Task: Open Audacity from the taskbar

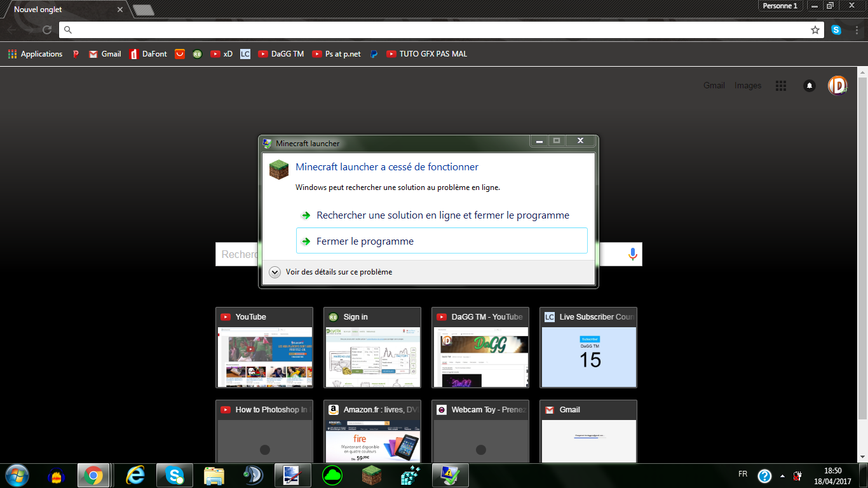Action: [57, 475]
